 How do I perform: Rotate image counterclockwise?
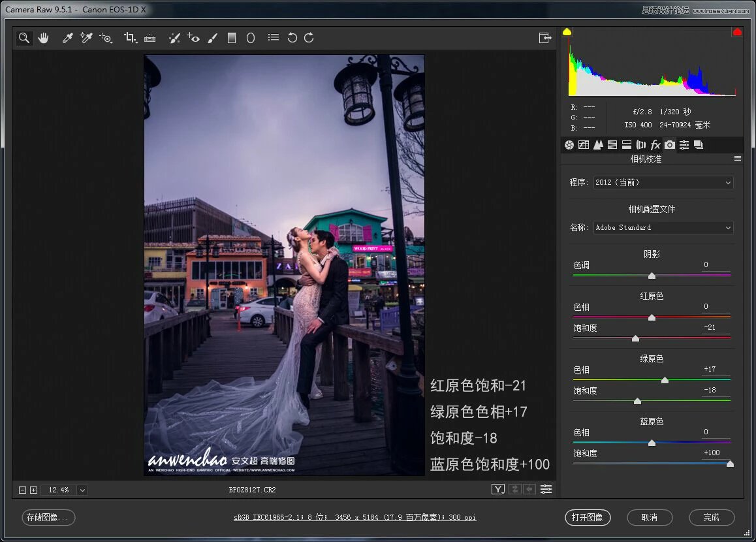point(292,38)
